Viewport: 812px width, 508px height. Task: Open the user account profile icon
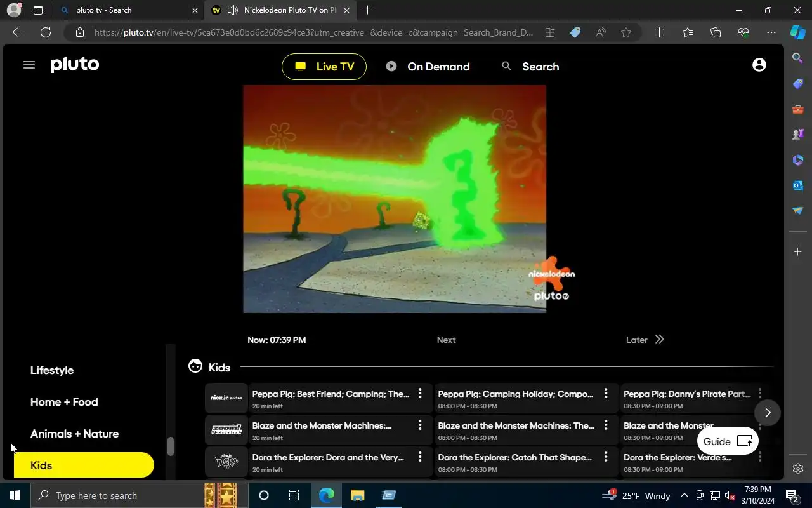(759, 65)
